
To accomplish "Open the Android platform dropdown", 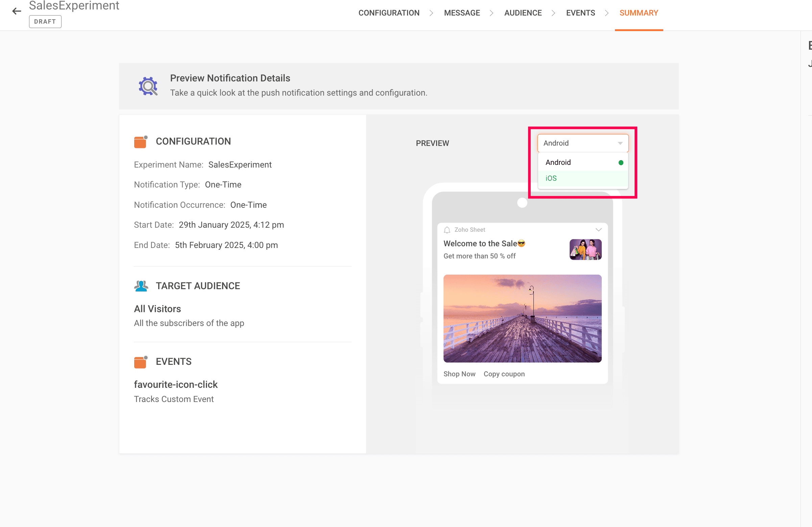I will pos(582,143).
